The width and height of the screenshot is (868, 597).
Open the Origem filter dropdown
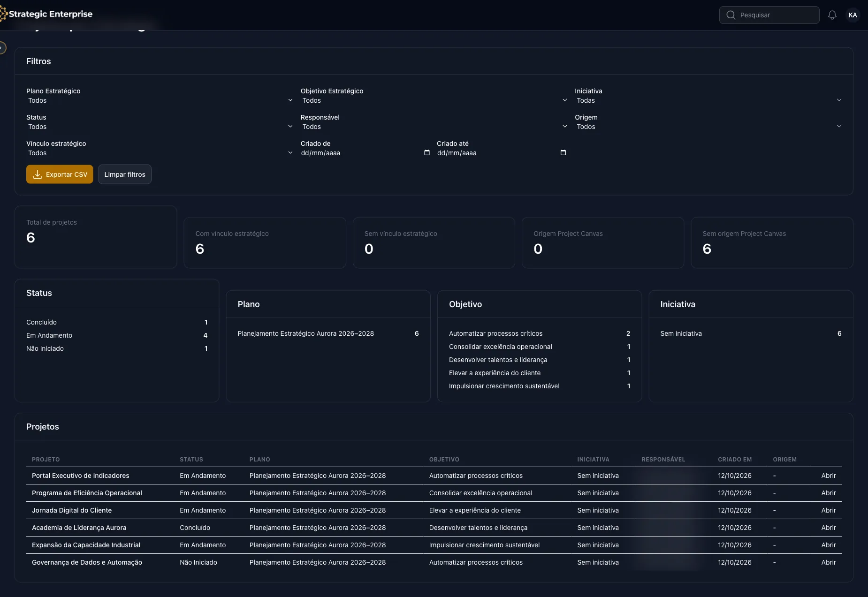pyautogui.click(x=708, y=127)
